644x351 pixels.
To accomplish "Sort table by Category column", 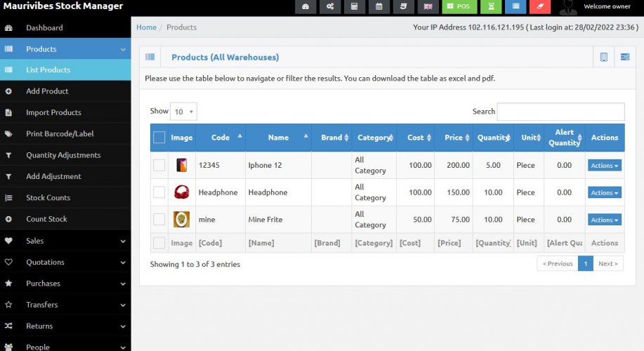I will [x=374, y=138].
